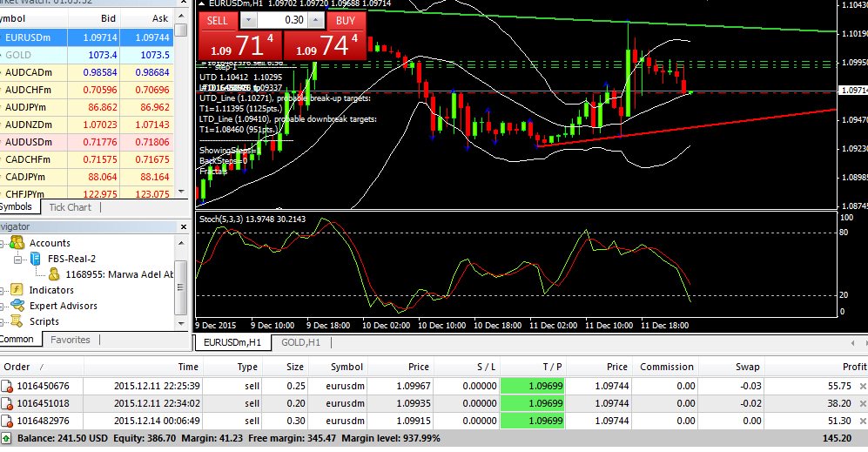868x452 pixels.
Task: Click S / L column header
Action: (x=468, y=367)
